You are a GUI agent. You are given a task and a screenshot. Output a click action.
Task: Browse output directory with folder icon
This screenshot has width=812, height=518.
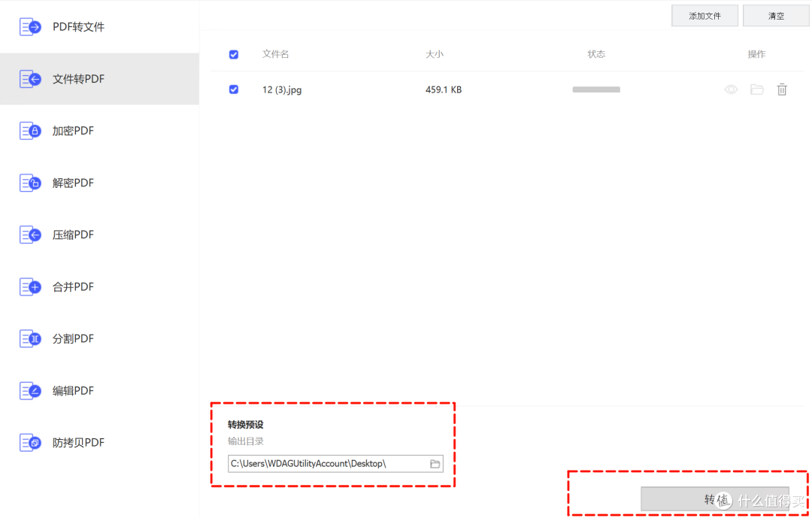coord(435,464)
